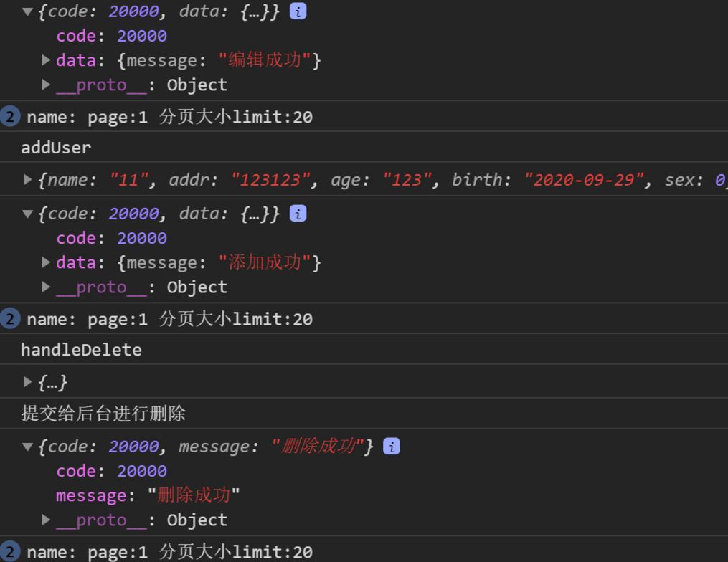Collapse the {code: 20000, message: "删除成功"} object
This screenshot has height=562, width=728.
(x=27, y=447)
